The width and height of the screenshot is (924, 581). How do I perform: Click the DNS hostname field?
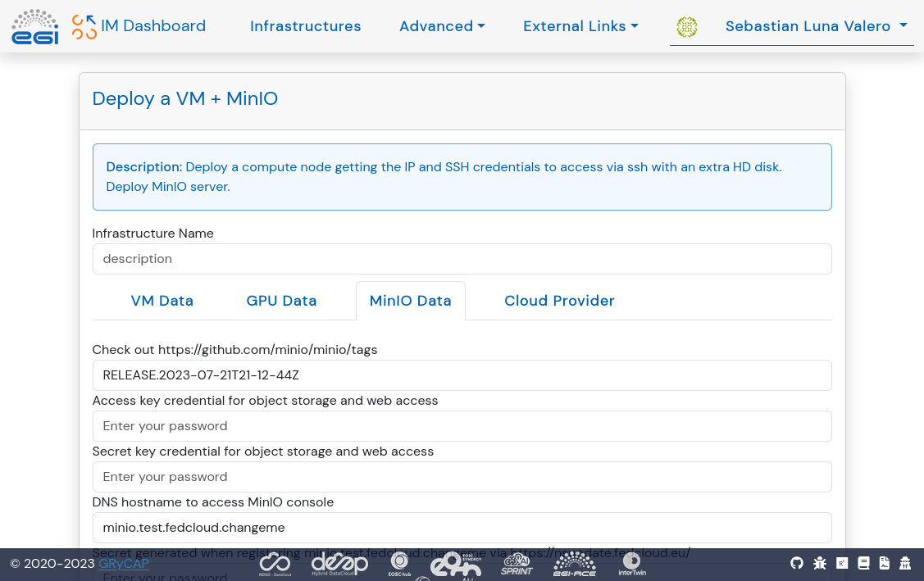(x=462, y=528)
